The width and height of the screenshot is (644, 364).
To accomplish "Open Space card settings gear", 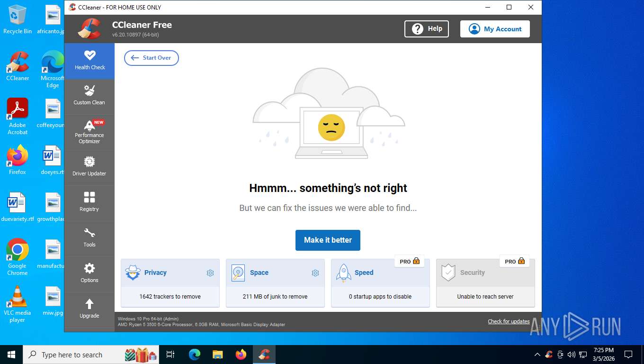I will point(315,273).
